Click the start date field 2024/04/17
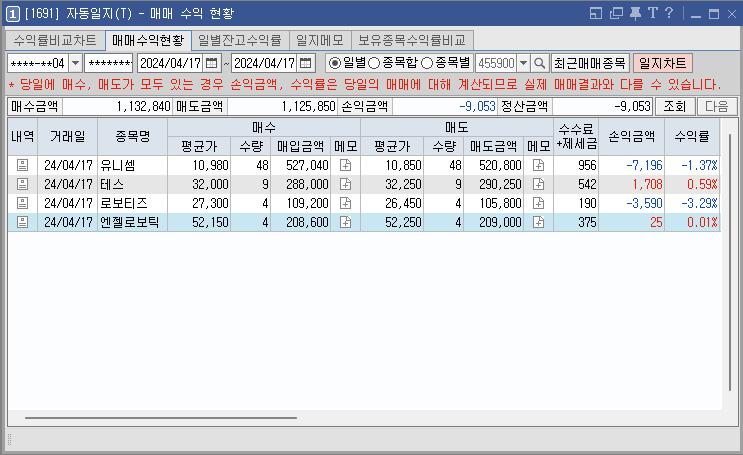 pyautogui.click(x=171, y=63)
